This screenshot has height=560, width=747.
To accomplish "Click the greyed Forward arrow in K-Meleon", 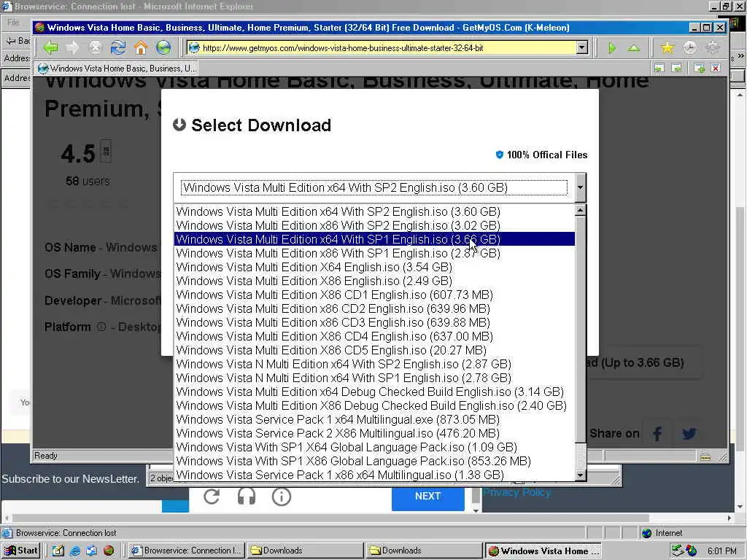I will point(73,47).
